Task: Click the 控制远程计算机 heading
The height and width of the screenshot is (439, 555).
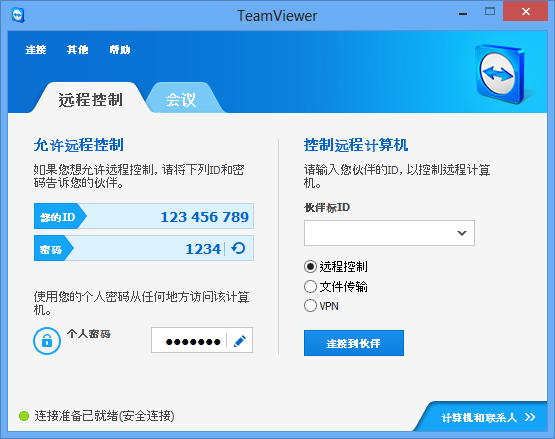Action: pos(356,145)
